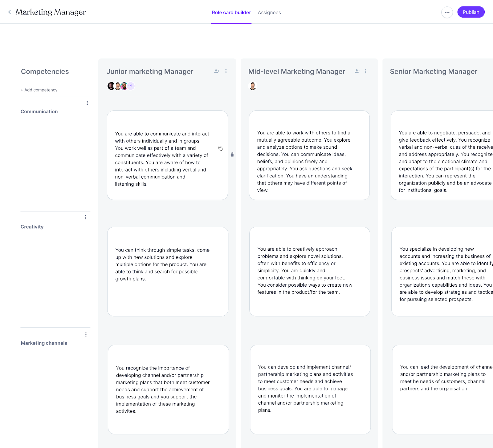Click the Mid-level assignee avatar
493x448 pixels.
click(x=253, y=86)
